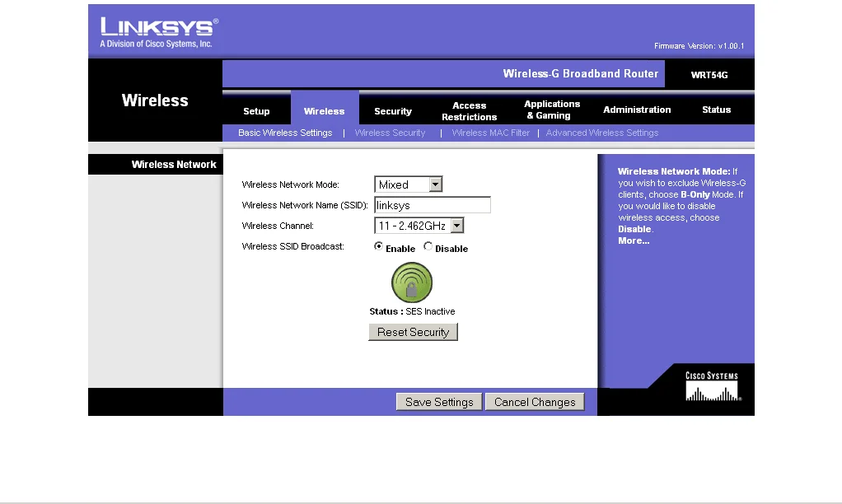Open Wireless Security sub-tab
Screen dimensions: 842x504
(390, 133)
